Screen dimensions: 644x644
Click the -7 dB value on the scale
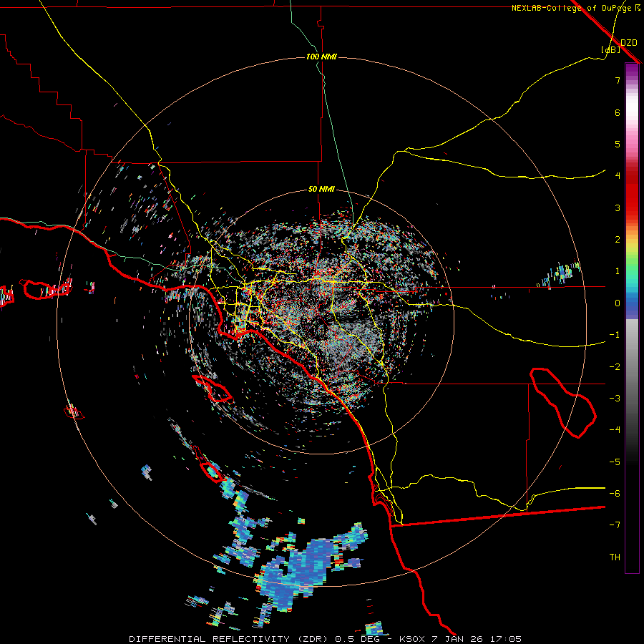point(615,525)
